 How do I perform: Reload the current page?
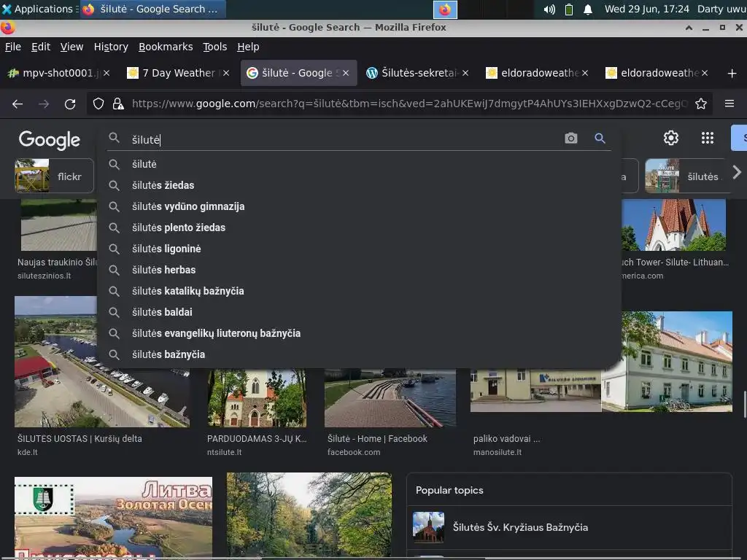pos(70,104)
